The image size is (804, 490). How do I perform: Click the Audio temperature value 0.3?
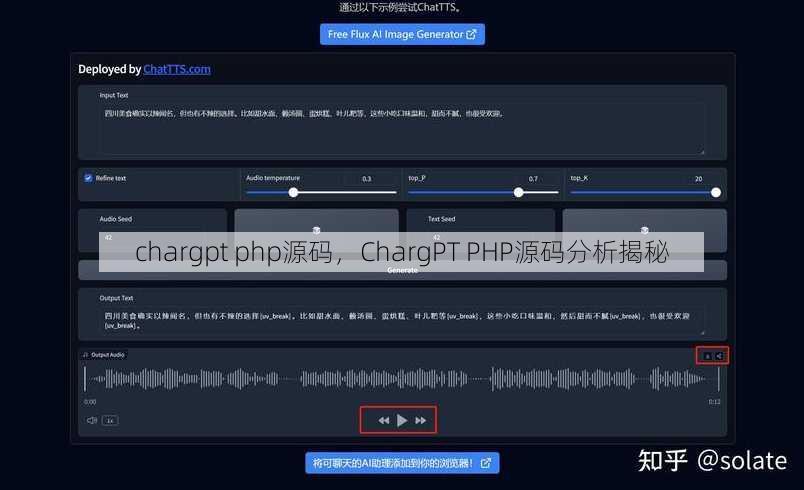click(x=367, y=179)
